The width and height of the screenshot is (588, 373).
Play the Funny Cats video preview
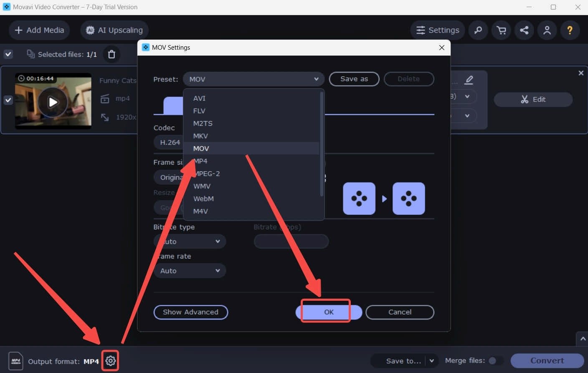[53, 102]
